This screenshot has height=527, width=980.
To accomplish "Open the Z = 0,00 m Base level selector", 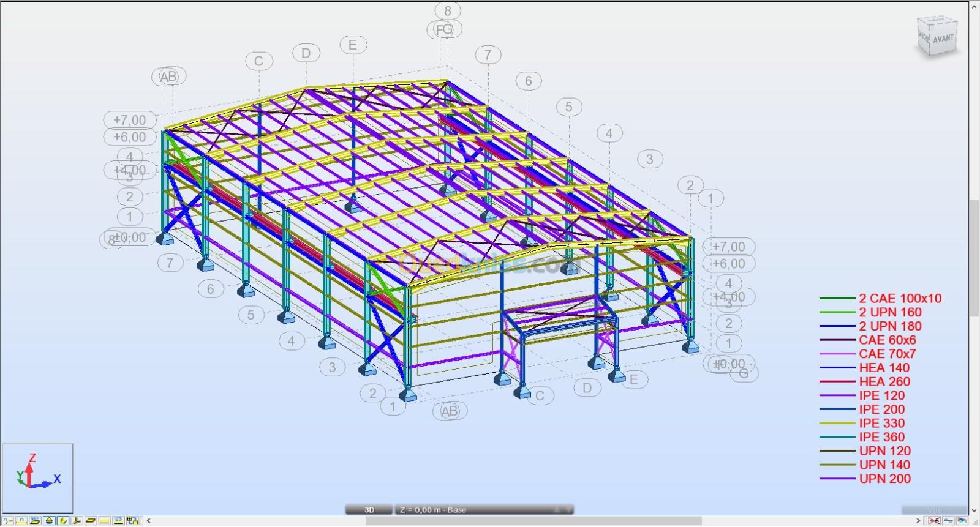I will click(x=485, y=509).
